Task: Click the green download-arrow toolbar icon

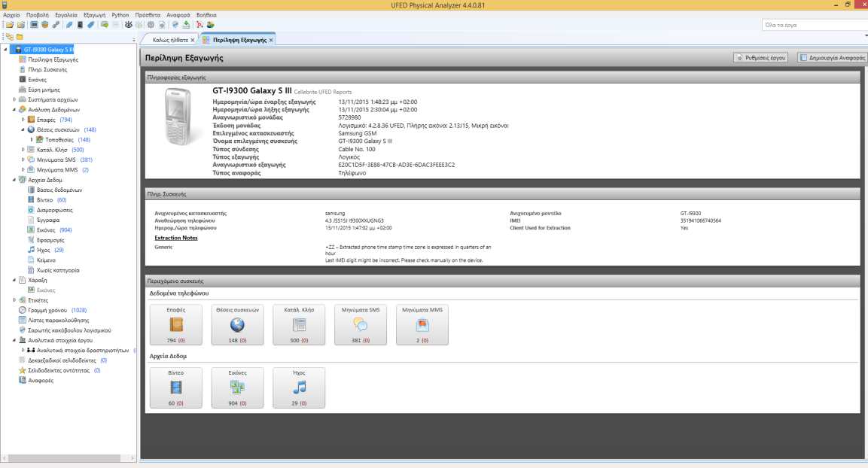Action: click(186, 24)
